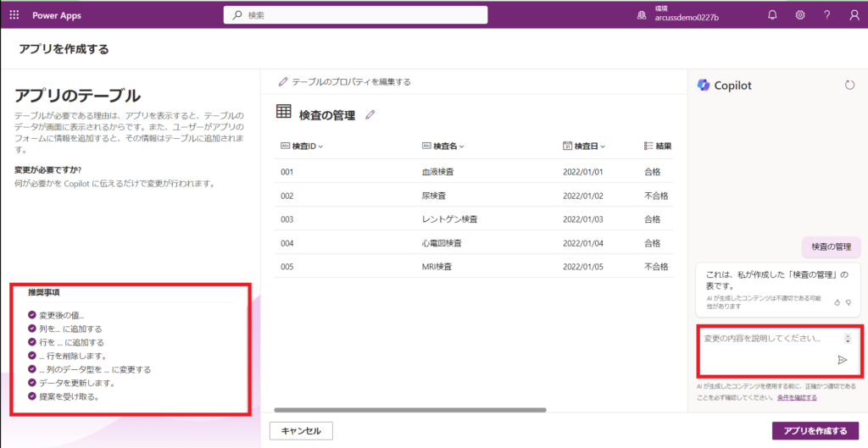Open the help question mark

point(827,15)
